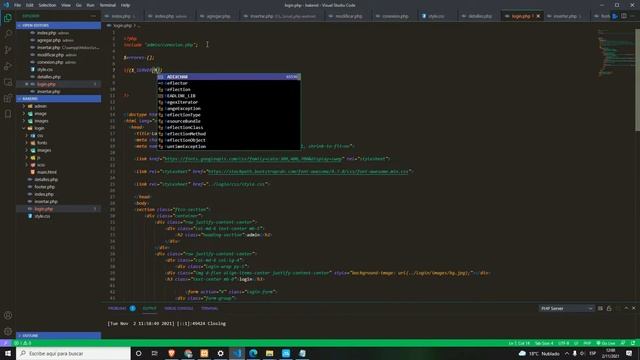
Task: Switch to the TERMINAL panel tab
Action: coord(209,308)
